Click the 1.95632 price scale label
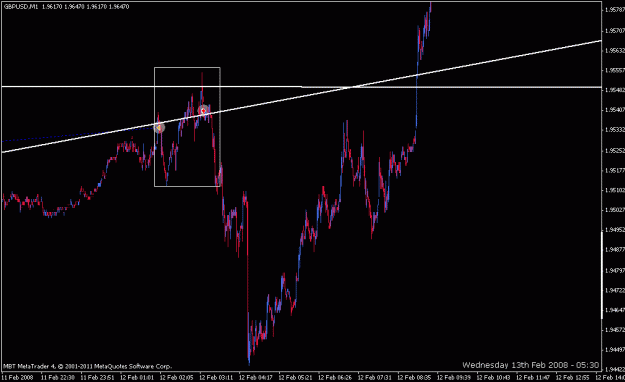The image size is (625, 382). click(615, 51)
